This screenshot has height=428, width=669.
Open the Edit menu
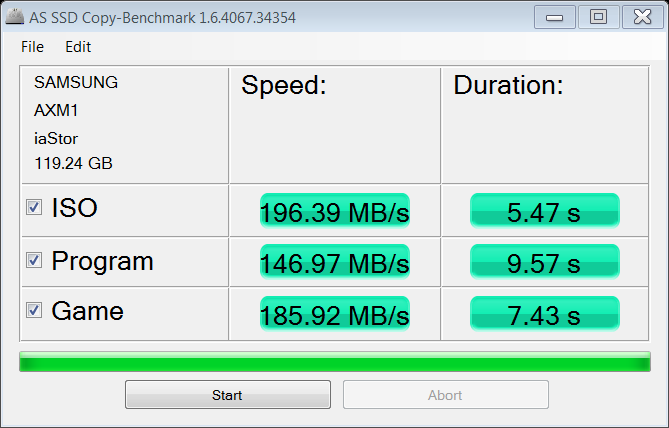click(x=78, y=47)
